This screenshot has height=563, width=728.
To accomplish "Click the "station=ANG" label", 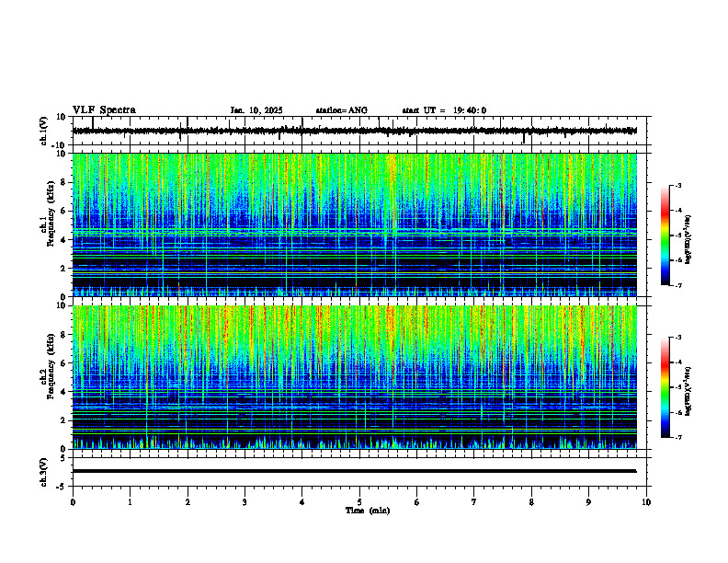I will click(342, 110).
